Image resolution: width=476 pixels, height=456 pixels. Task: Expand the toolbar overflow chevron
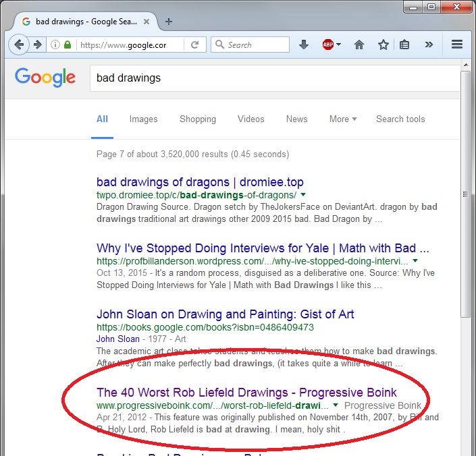pyautogui.click(x=429, y=45)
